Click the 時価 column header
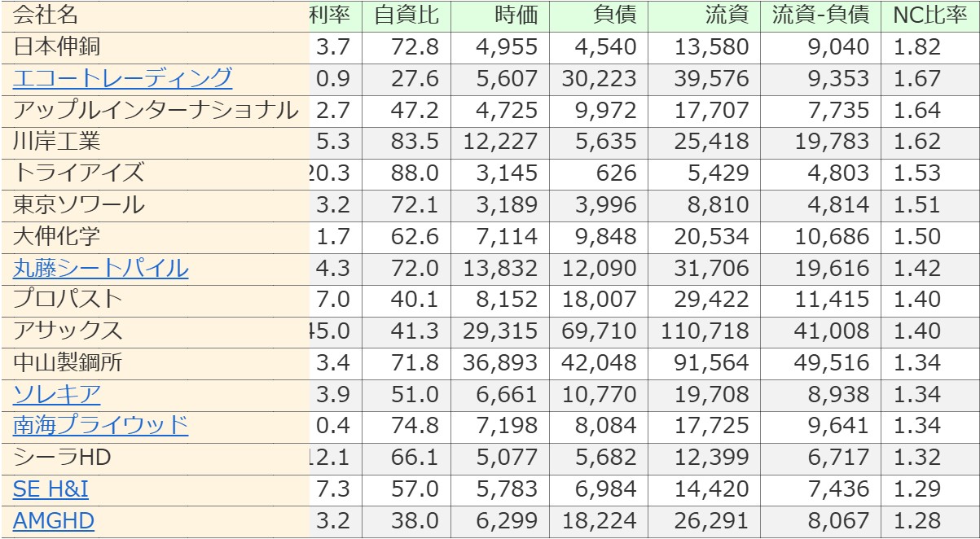This screenshot has height=539, width=980. (516, 15)
